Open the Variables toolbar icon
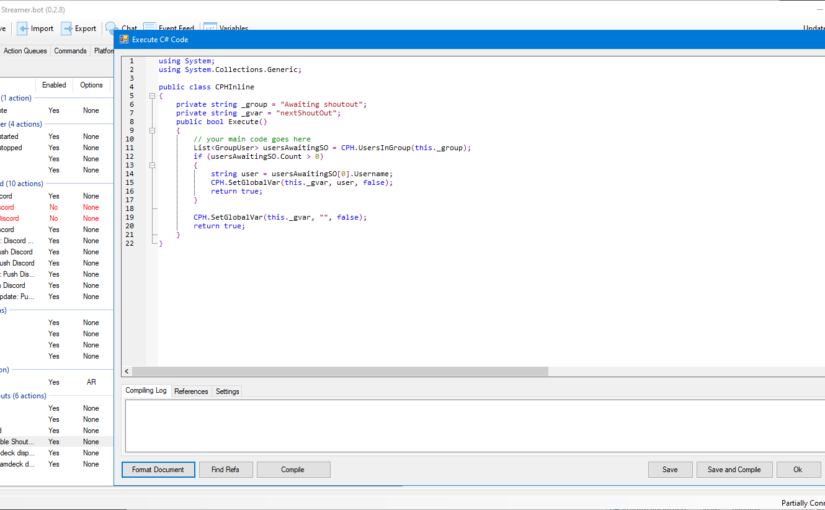Screen dimensions: 825x510 [x=210, y=27]
